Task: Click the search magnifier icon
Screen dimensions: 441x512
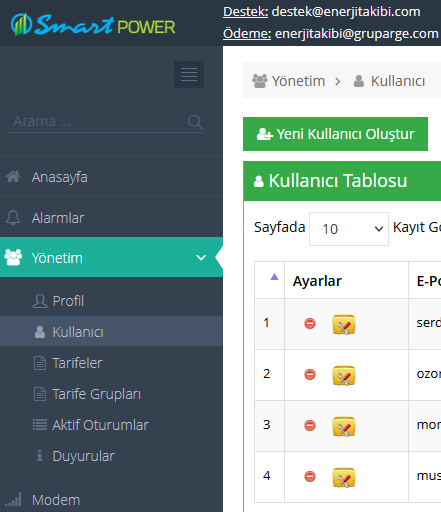Action: coord(195,122)
